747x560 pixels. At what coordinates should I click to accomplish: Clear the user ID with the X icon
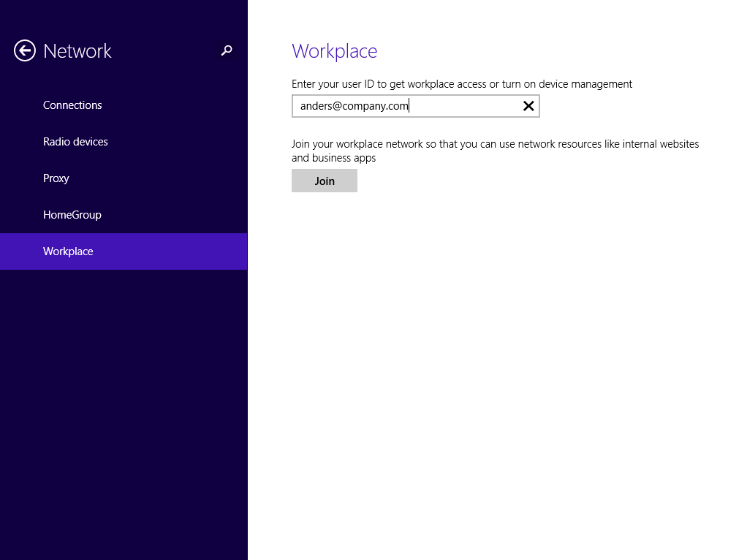point(528,106)
